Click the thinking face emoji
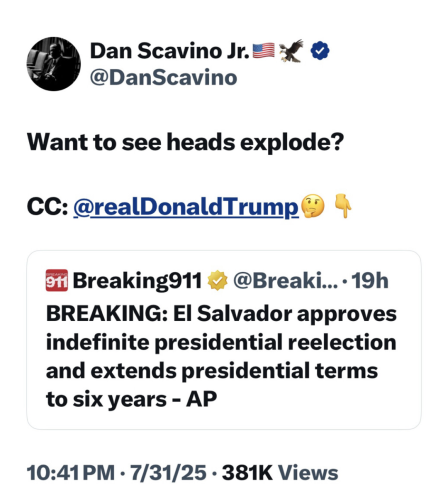The width and height of the screenshot is (448, 500). click(x=313, y=206)
